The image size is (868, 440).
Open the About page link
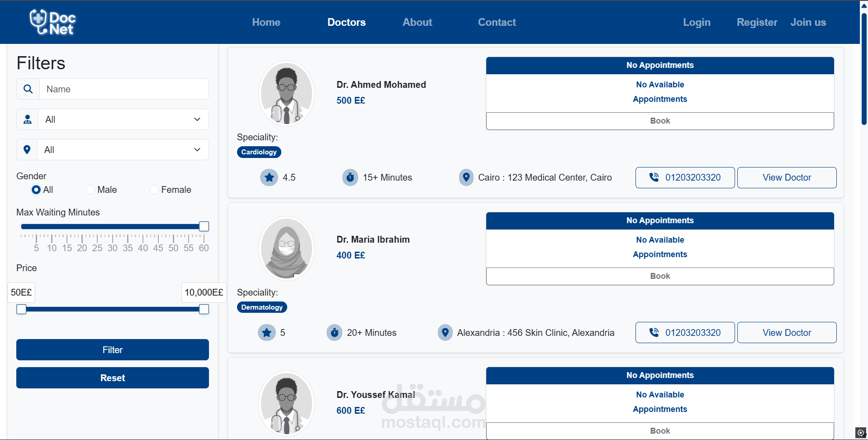tap(417, 22)
